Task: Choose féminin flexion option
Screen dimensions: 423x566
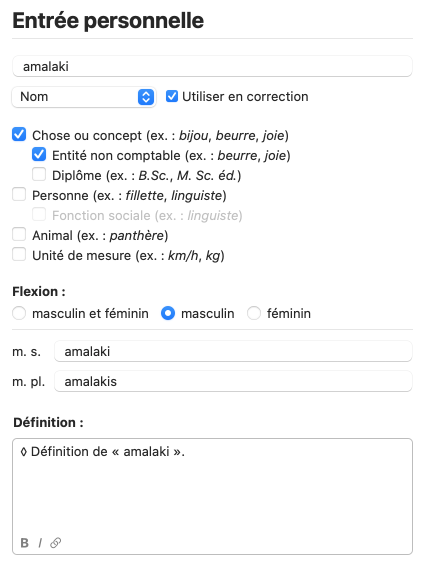Action: click(254, 313)
